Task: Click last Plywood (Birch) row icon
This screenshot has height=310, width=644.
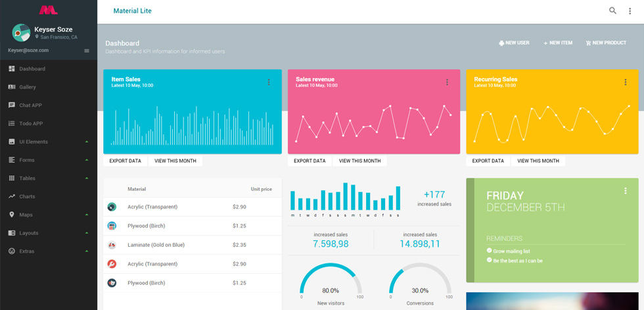Action: point(112,283)
